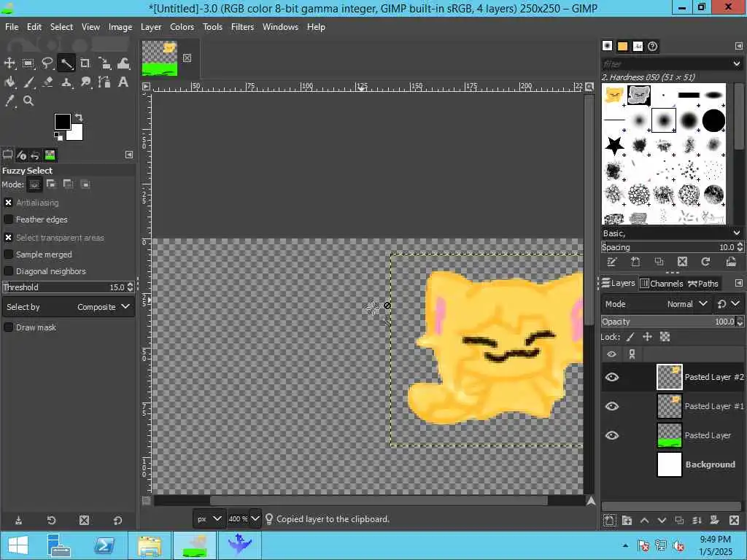The image size is (747, 560).
Task: Toggle visibility of the Pasted Layer layer
Action: (x=612, y=435)
